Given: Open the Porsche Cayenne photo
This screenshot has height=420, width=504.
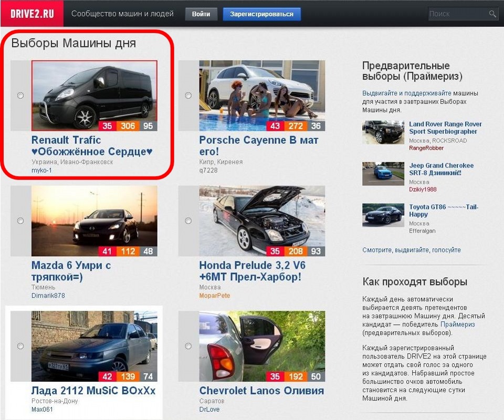Looking at the screenshot, I should tap(262, 96).
